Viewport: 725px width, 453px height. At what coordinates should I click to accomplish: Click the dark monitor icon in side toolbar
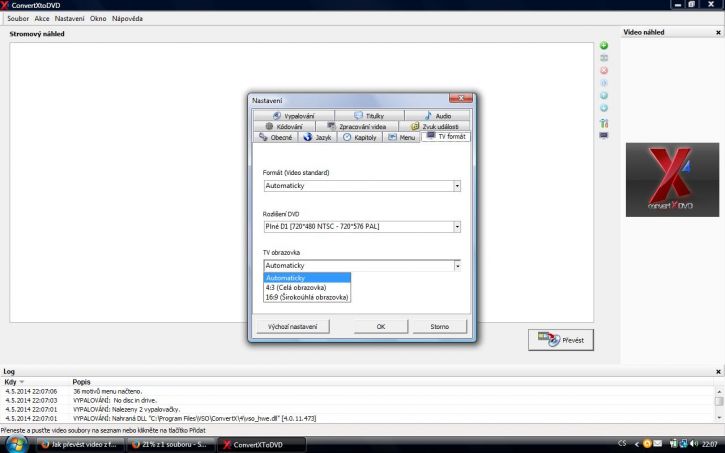coord(603,135)
